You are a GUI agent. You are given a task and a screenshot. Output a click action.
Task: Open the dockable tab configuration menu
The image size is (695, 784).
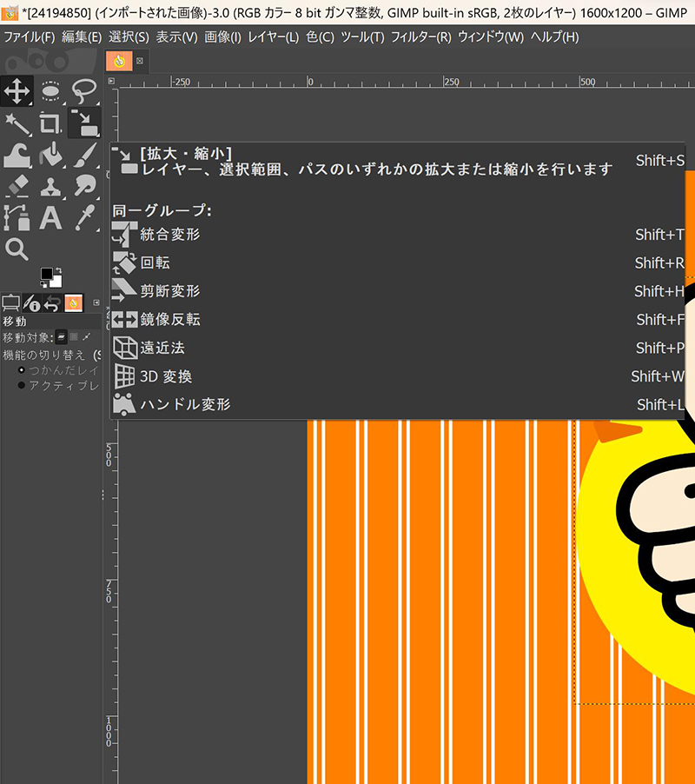(x=96, y=302)
